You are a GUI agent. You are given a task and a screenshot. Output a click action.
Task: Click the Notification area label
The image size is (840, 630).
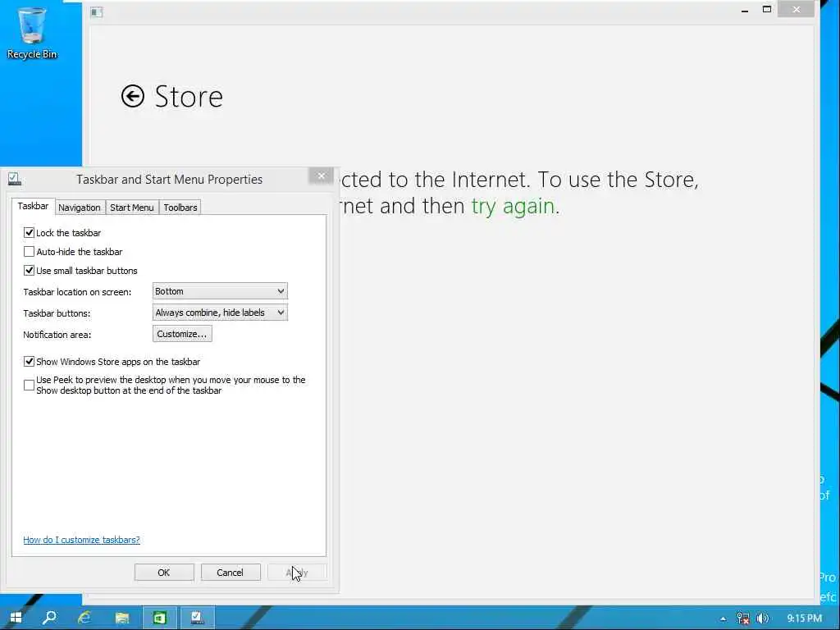(x=57, y=335)
